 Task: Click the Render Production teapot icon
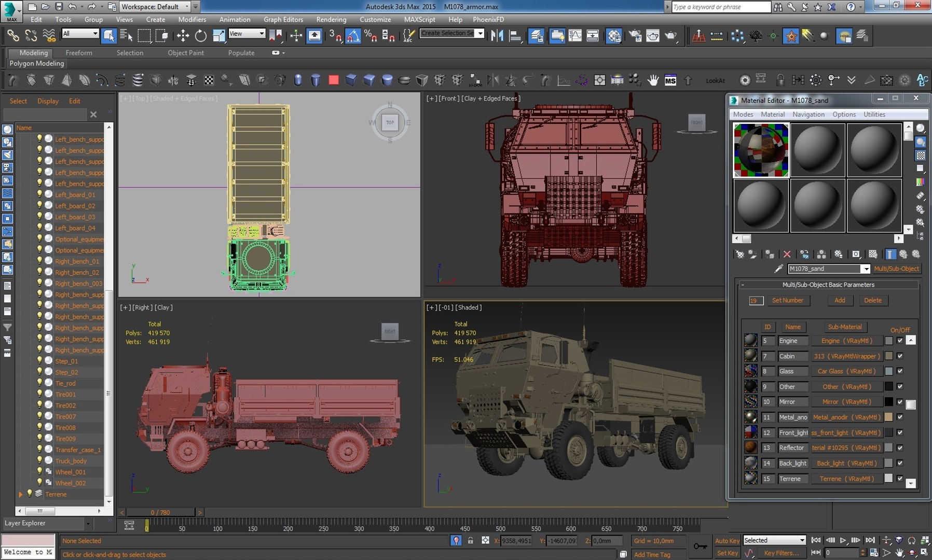click(671, 35)
